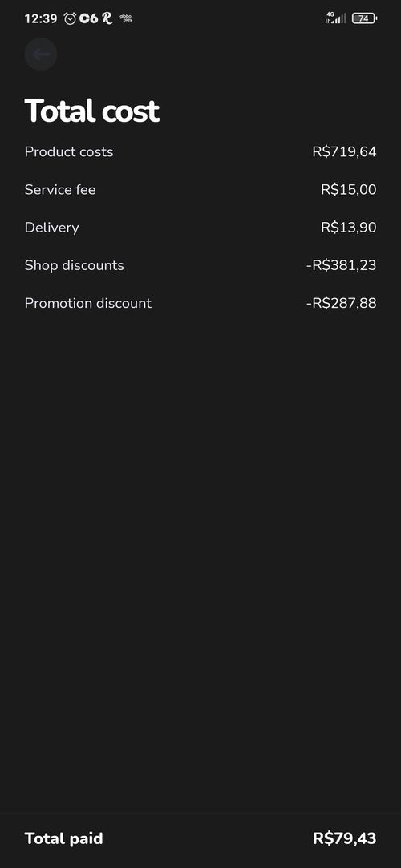Tap the Delivery row label
The width and height of the screenshot is (401, 868).
click(51, 228)
